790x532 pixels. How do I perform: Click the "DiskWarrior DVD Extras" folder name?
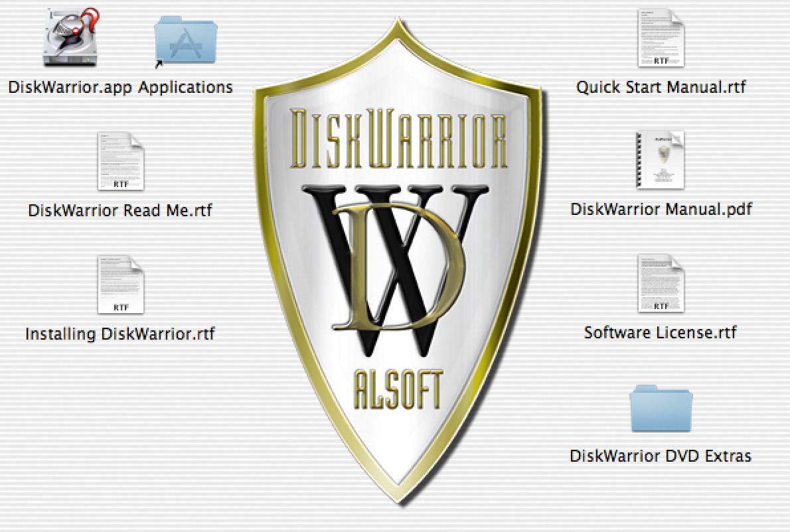(x=660, y=456)
